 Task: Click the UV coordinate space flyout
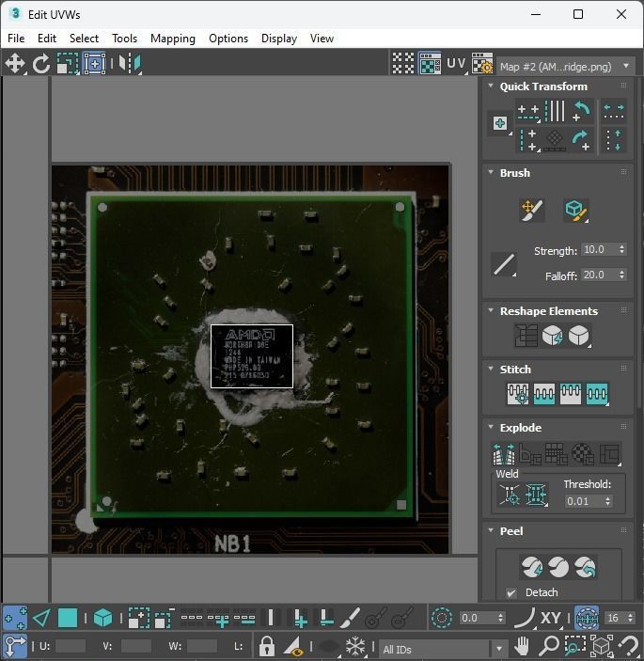tap(457, 64)
